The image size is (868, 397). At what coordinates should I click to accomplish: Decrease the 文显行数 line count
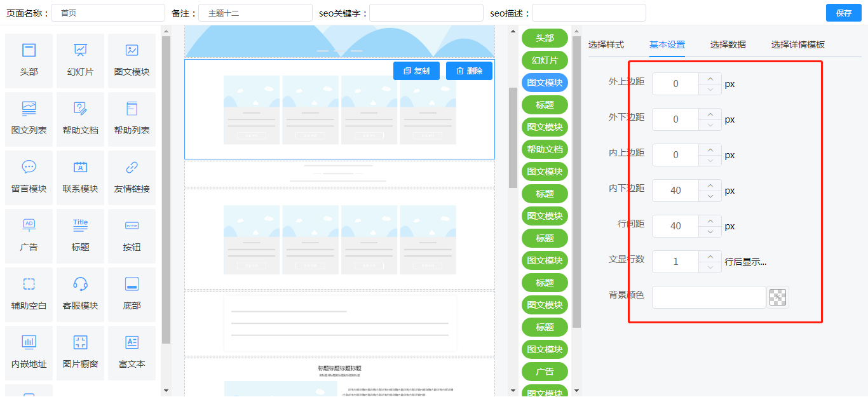pyautogui.click(x=710, y=267)
